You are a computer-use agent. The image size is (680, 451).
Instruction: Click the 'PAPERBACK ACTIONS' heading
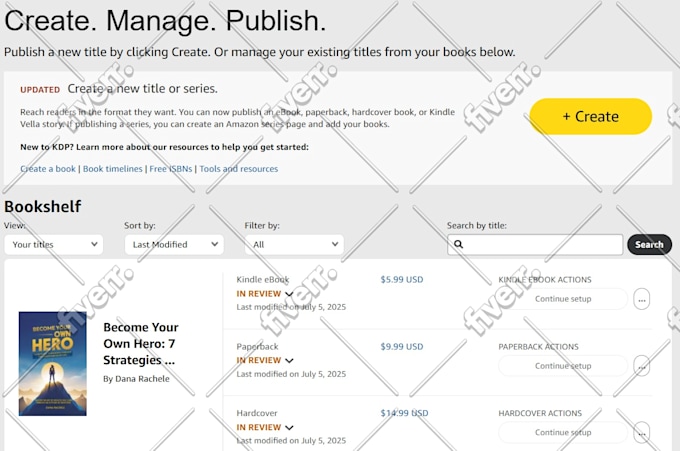tap(538, 346)
